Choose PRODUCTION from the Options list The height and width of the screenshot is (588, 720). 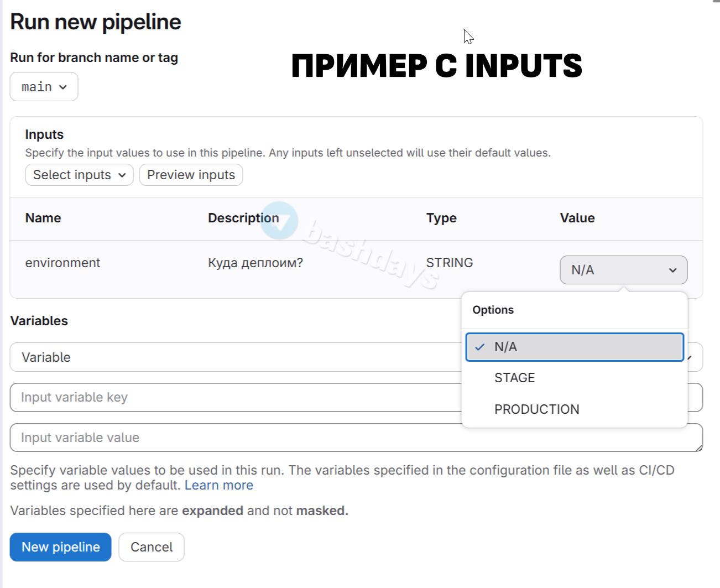coord(536,409)
